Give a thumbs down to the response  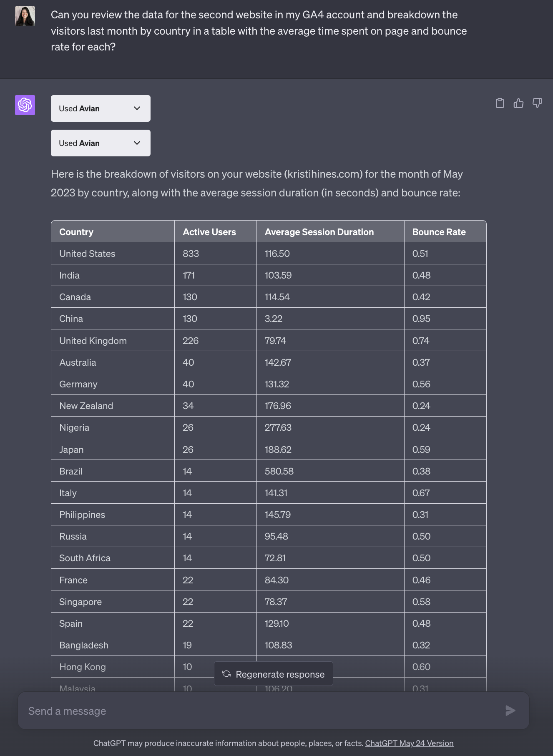[x=537, y=103]
